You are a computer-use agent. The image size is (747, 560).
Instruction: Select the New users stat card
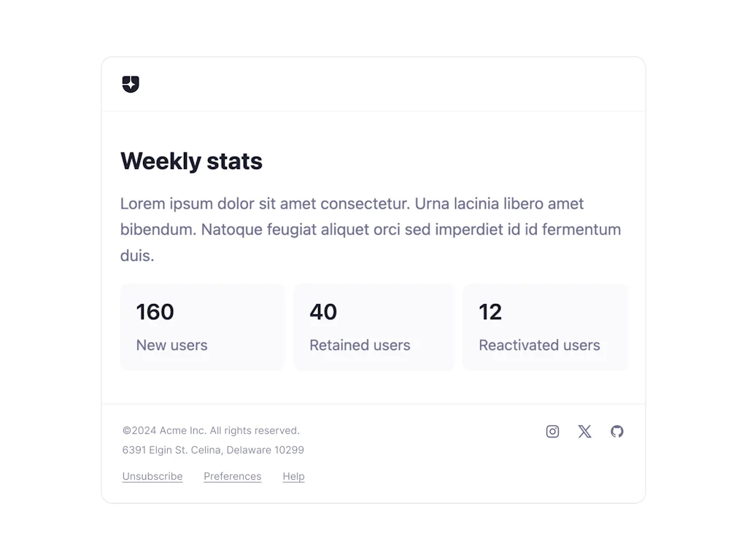pos(202,327)
